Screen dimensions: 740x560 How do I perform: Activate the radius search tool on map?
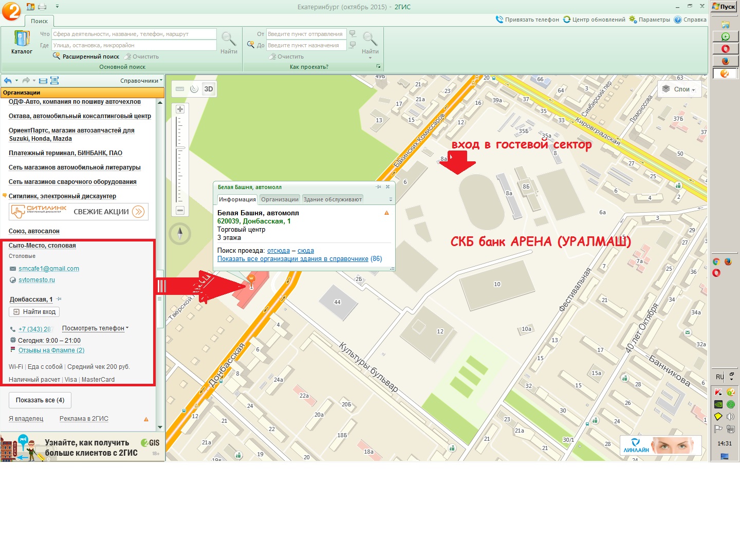(194, 89)
